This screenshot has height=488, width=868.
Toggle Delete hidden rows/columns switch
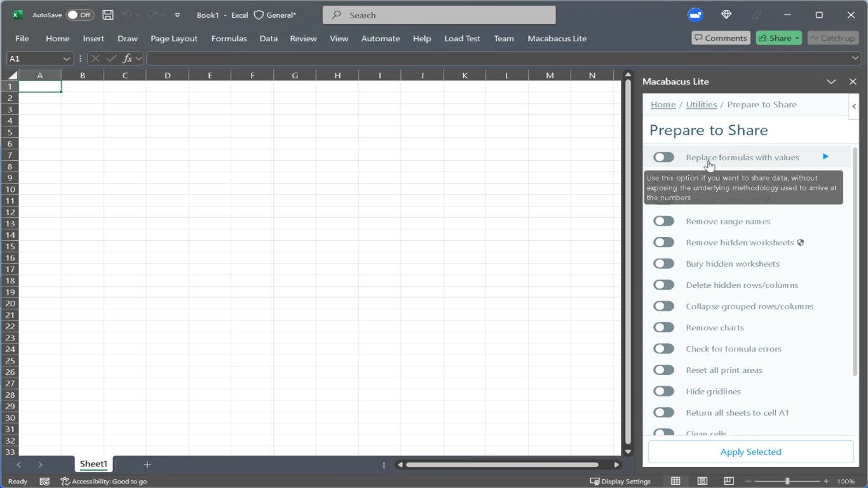[663, 285]
